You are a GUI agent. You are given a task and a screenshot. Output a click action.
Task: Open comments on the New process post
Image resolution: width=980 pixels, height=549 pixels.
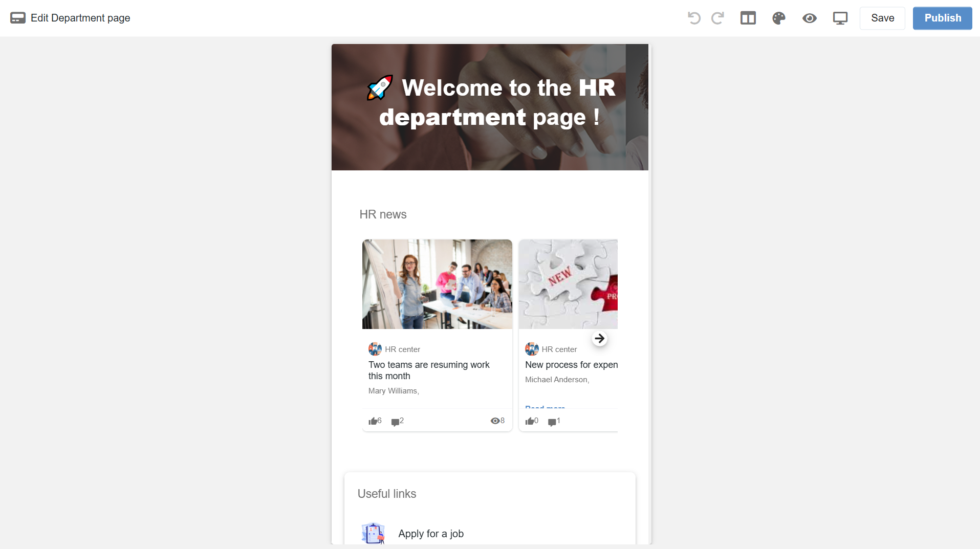552,422
